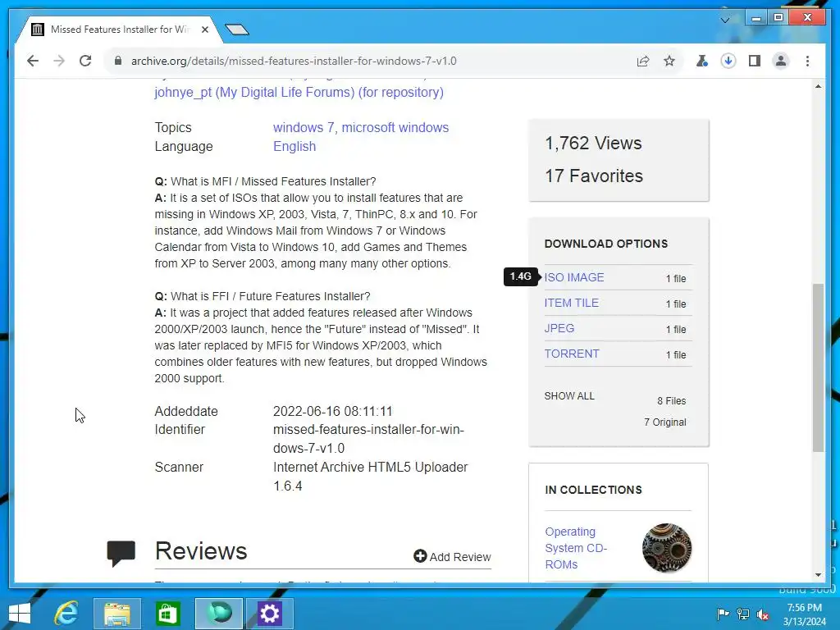Click the 1,762 Views count
Screen dimensions: 840x630
pos(593,143)
